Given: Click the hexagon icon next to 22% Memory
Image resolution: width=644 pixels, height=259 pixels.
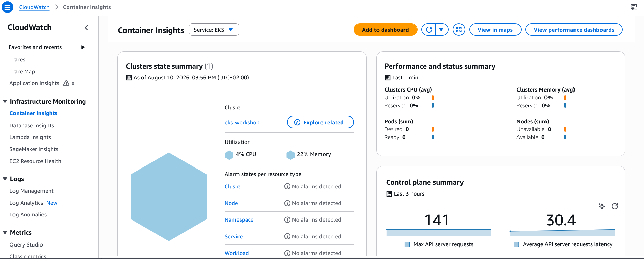Looking at the screenshot, I should (x=290, y=155).
